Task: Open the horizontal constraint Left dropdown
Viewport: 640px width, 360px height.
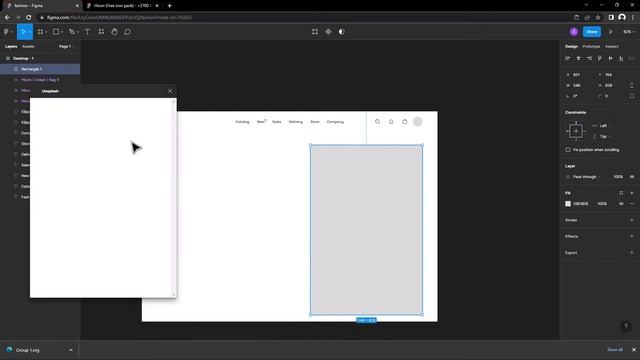Action: pyautogui.click(x=603, y=126)
